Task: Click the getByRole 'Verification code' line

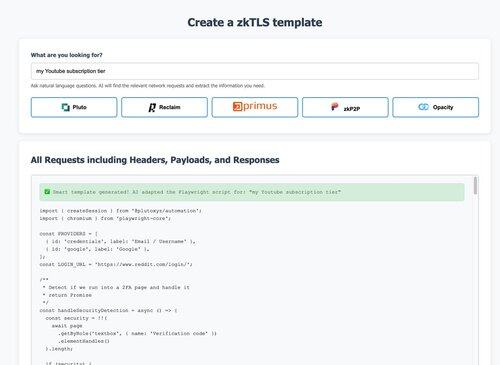Action: pyautogui.click(x=137, y=334)
